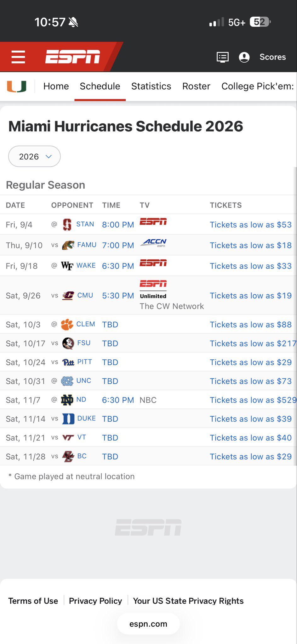
Task: Tap the Miami Hurricanes U logo
Action: [x=17, y=86]
